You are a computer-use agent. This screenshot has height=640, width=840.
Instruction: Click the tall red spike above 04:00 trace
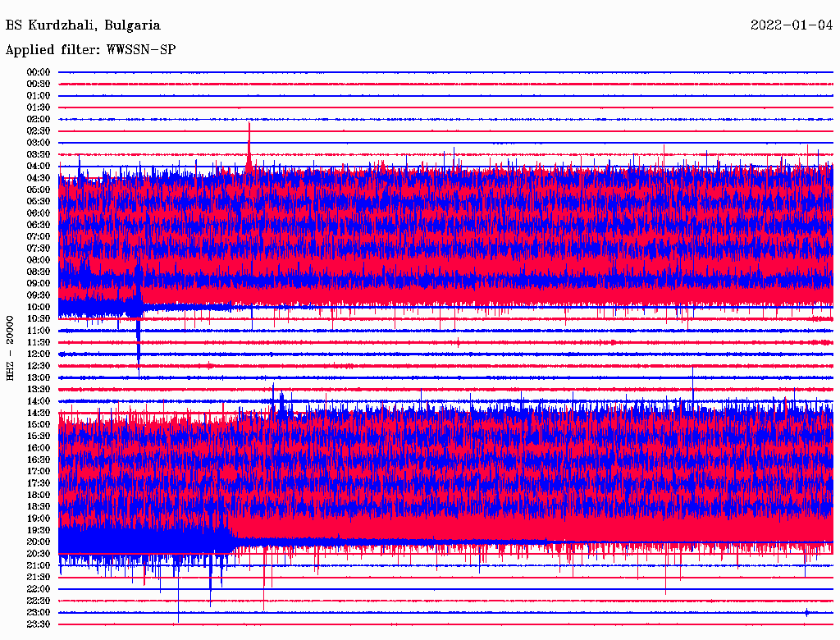(249, 139)
